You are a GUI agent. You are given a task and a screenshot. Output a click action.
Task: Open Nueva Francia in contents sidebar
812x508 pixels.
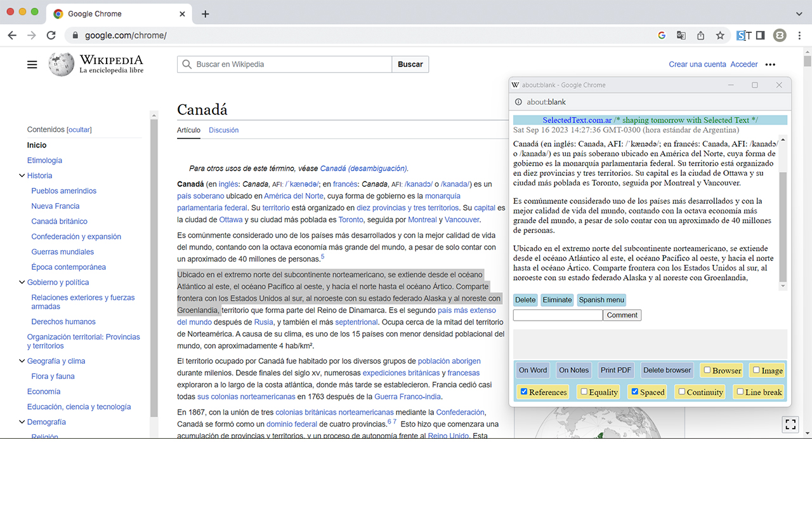click(55, 206)
